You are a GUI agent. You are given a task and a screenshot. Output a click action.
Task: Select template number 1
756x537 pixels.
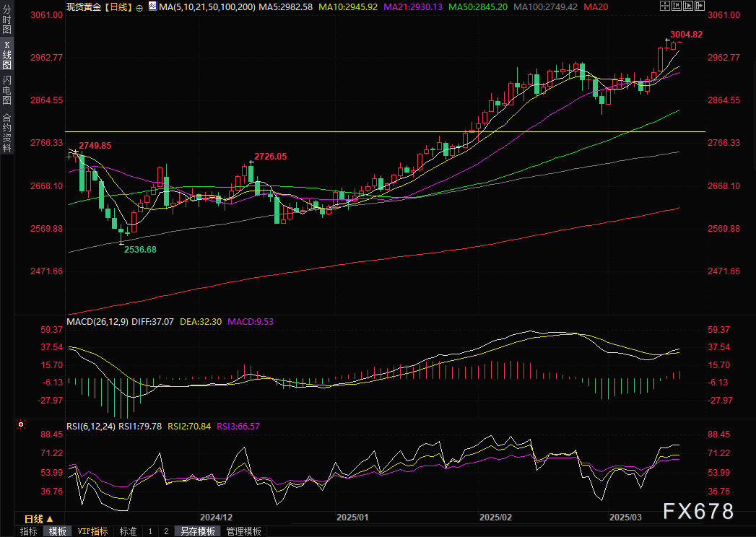coord(150,531)
